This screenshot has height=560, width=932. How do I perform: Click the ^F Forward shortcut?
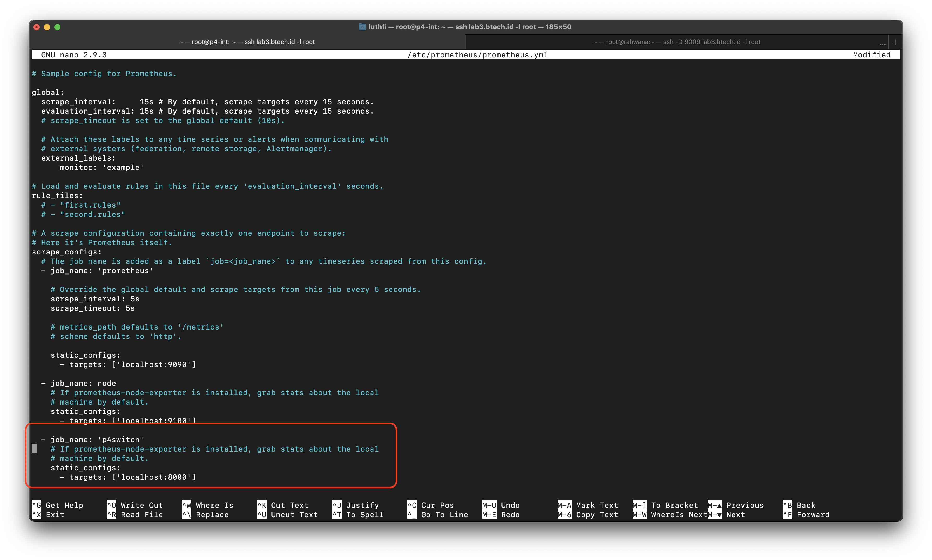coord(806,515)
